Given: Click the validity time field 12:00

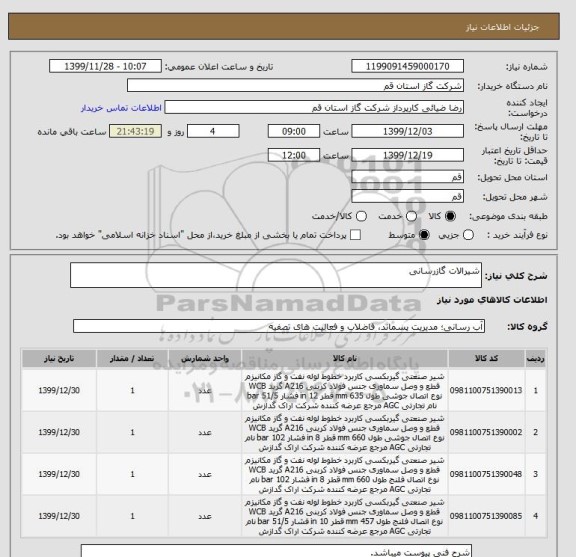Looking at the screenshot, I should pos(294,155).
